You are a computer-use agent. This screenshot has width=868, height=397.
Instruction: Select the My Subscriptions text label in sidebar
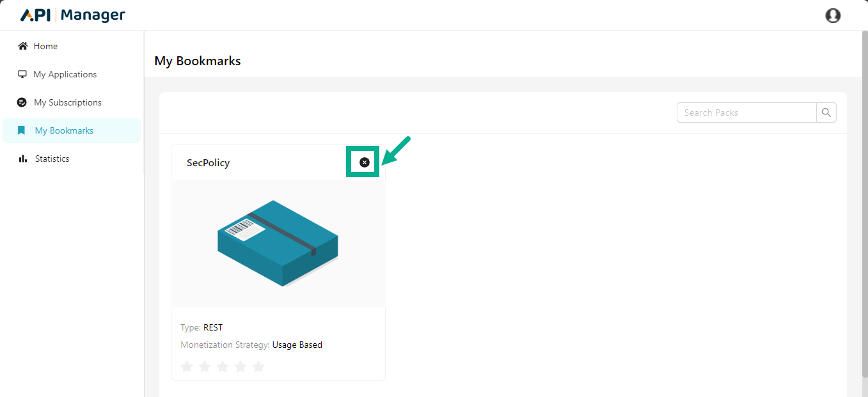point(68,102)
